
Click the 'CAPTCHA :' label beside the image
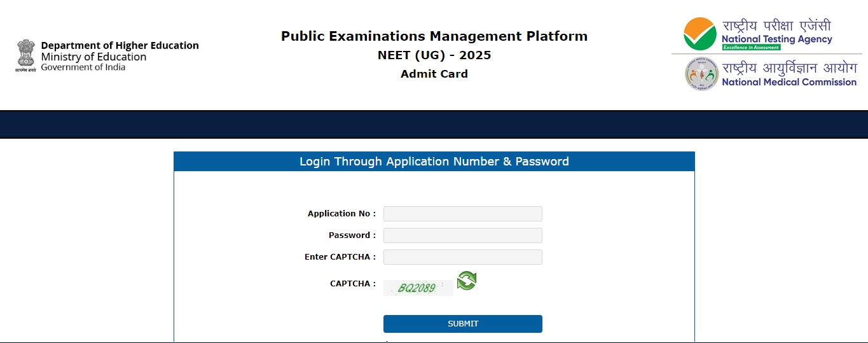coord(353,284)
